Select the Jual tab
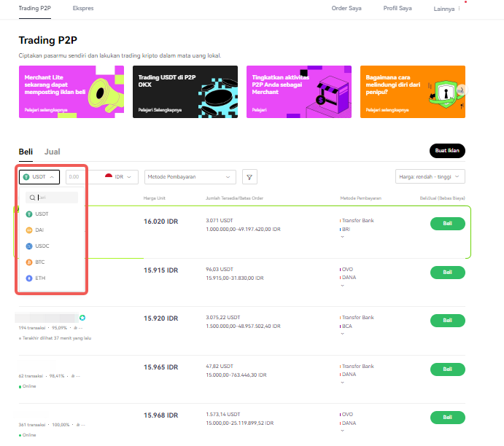This screenshot has width=504, height=446. coord(52,152)
